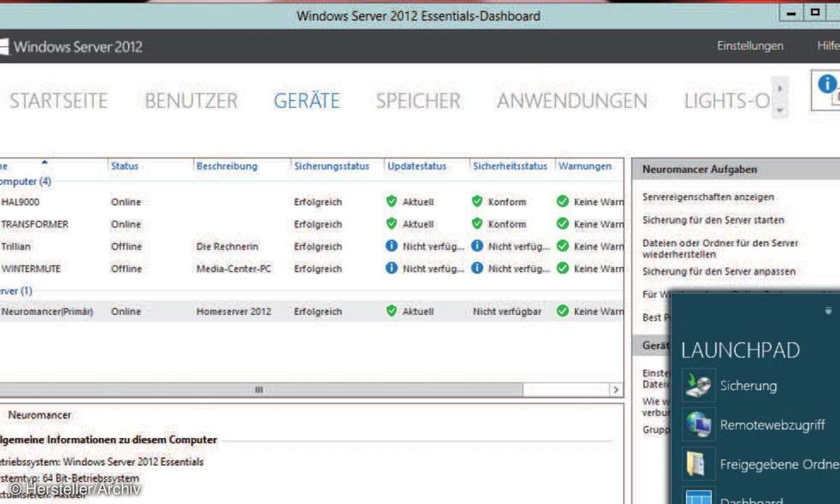This screenshot has width=840, height=504.
Task: Click Neuromancer Warnungen green check icon
Action: click(563, 311)
